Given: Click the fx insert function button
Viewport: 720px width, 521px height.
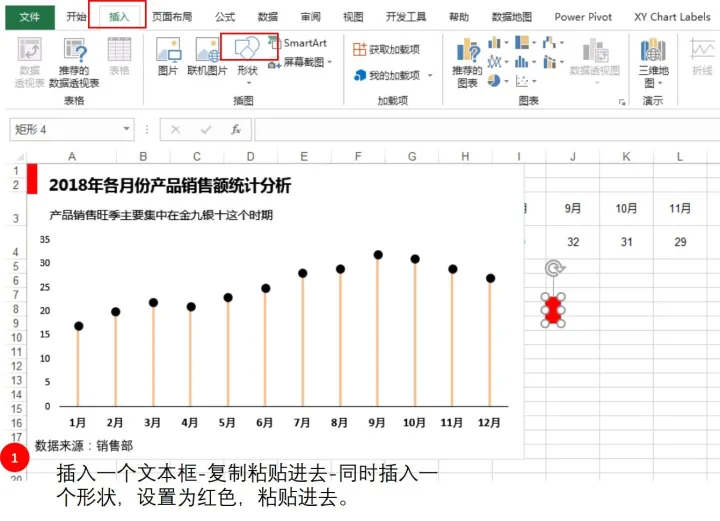Looking at the screenshot, I should point(236,130).
